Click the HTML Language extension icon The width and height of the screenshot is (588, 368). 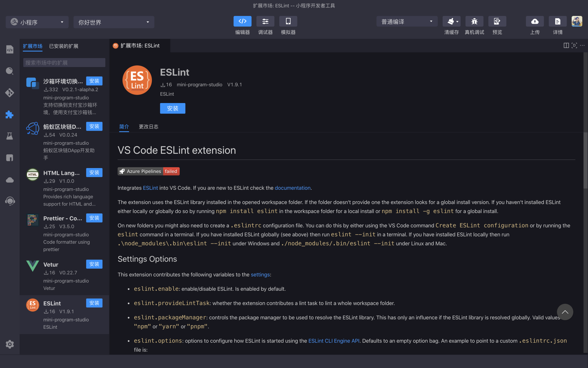click(x=33, y=174)
